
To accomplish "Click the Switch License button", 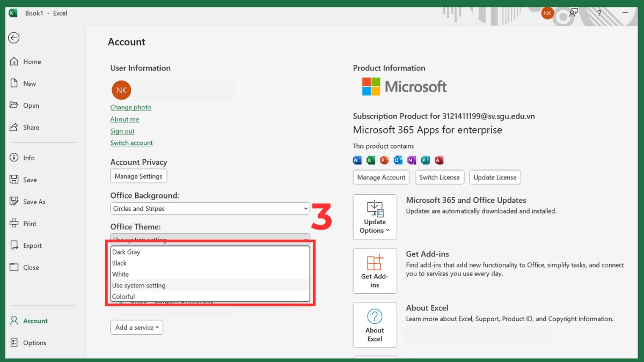I will click(x=440, y=177).
